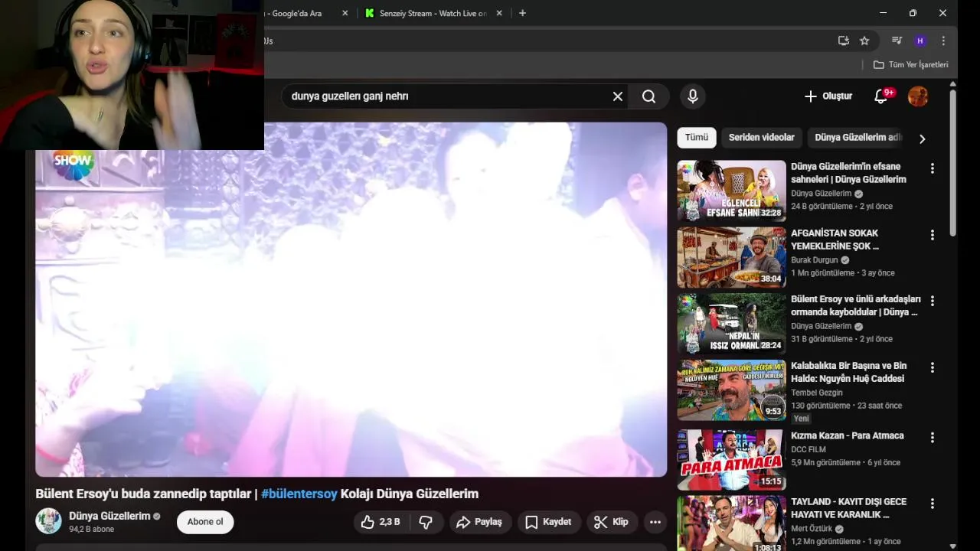Click the main video player area
The width and height of the screenshot is (980, 551).
coord(351,299)
